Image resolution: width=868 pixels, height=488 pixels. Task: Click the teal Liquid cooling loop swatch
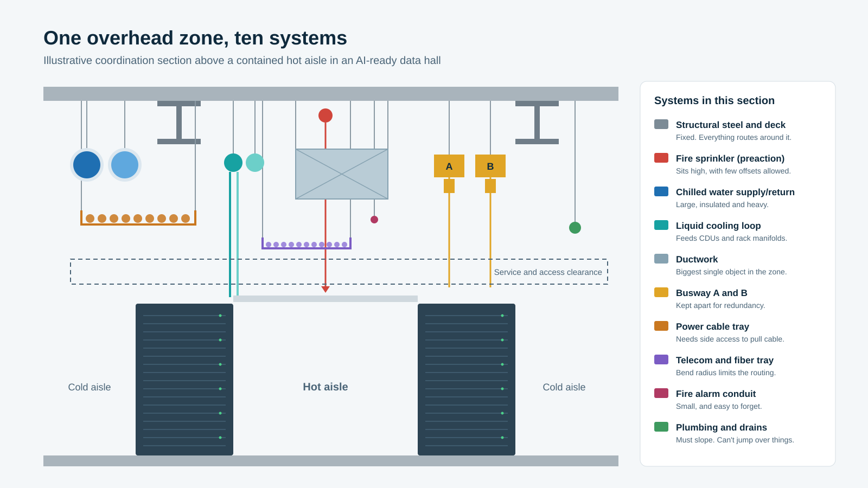[661, 225]
